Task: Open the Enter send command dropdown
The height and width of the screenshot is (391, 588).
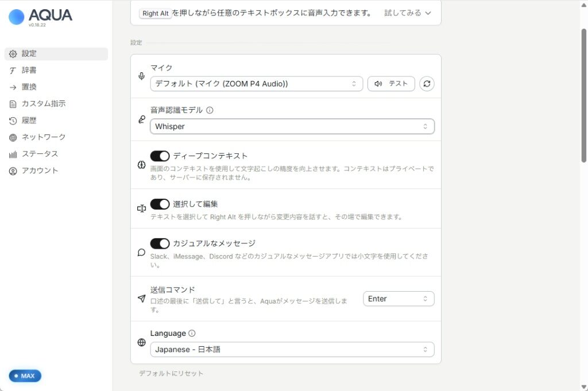Action: pos(399,299)
